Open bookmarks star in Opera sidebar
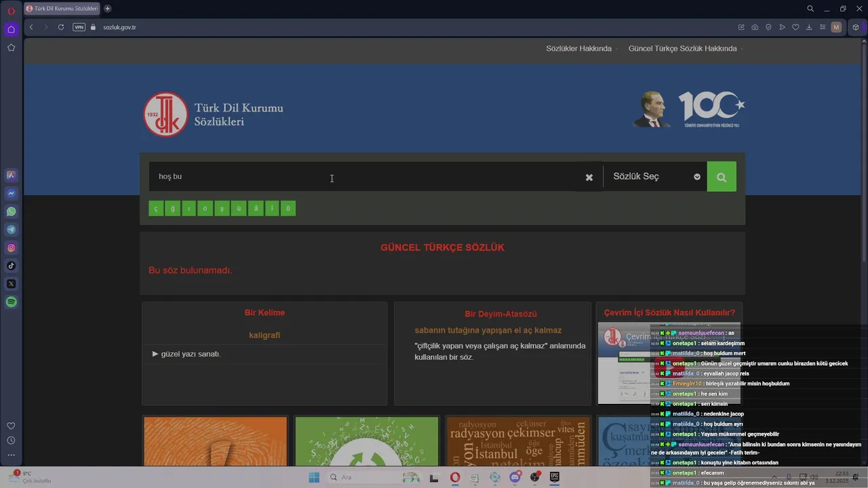The width and height of the screenshot is (868, 488). pos(11,47)
